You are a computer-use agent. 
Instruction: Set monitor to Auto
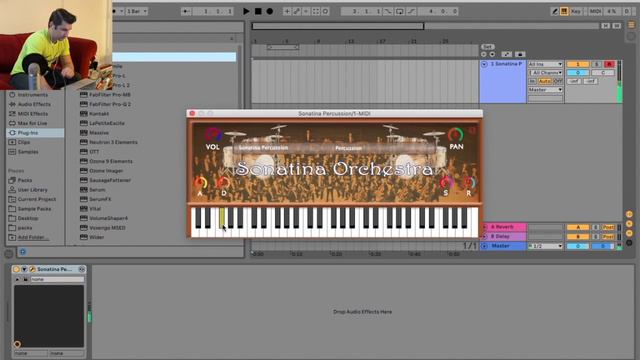click(544, 81)
